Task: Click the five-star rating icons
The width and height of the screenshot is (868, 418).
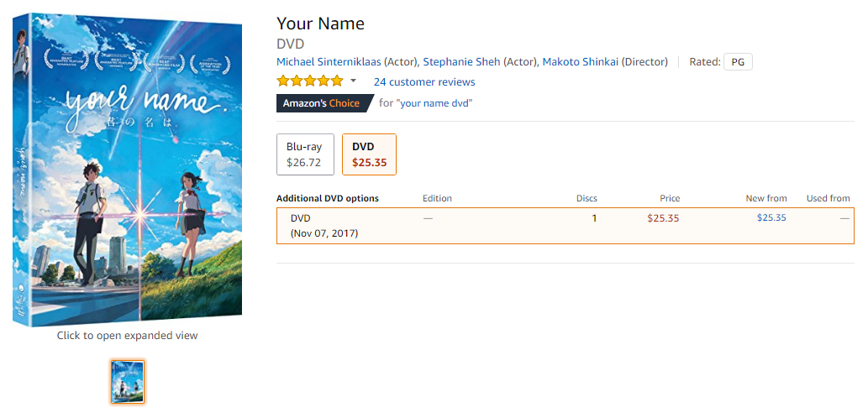Action: (x=310, y=81)
